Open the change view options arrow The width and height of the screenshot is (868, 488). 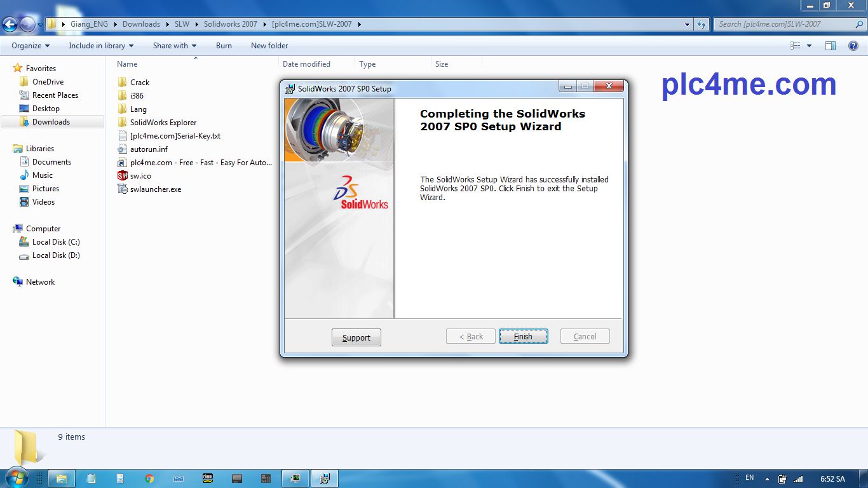(809, 46)
